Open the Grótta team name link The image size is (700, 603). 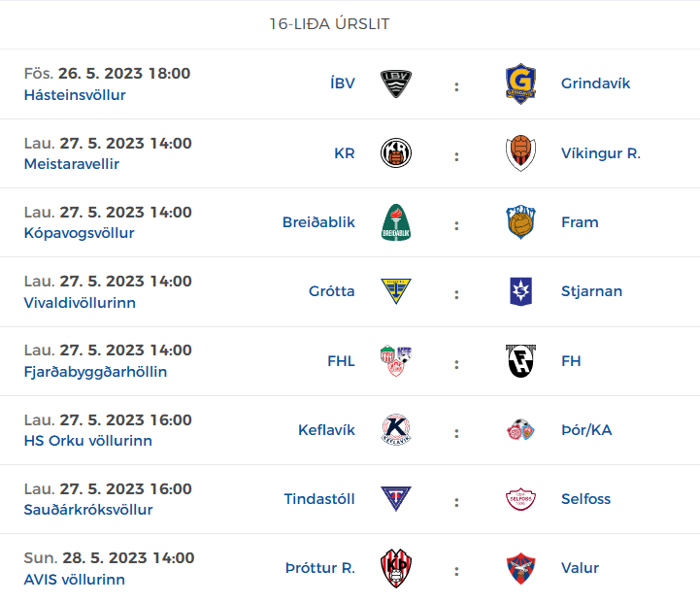tap(332, 291)
